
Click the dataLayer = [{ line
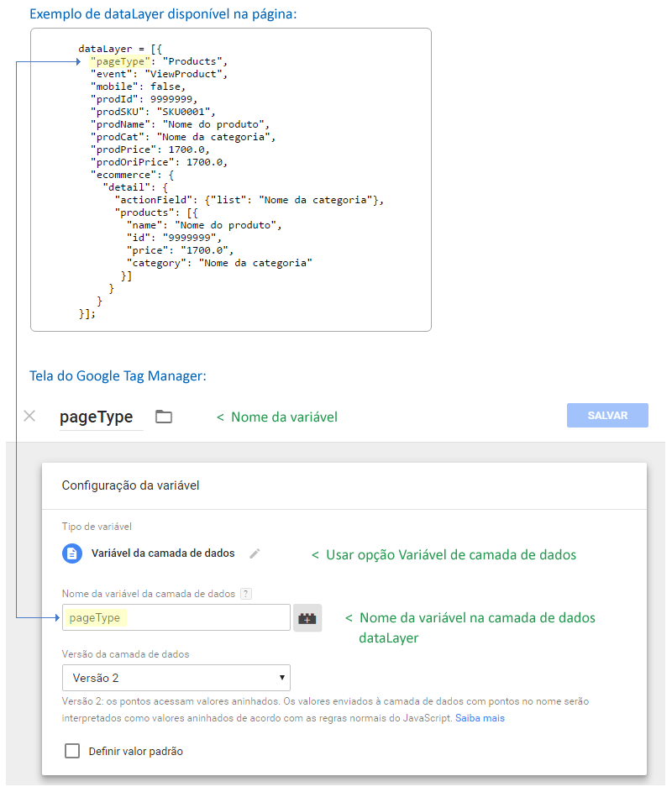coord(120,49)
